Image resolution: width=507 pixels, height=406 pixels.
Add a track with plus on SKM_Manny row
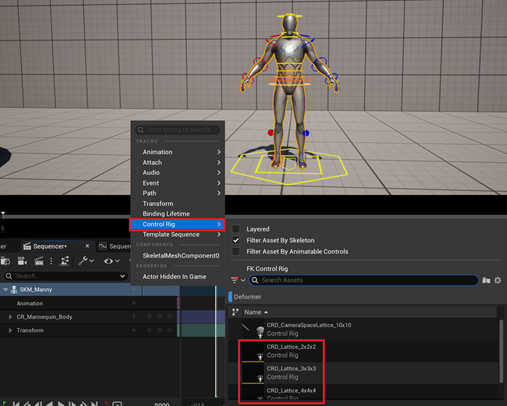(x=134, y=289)
